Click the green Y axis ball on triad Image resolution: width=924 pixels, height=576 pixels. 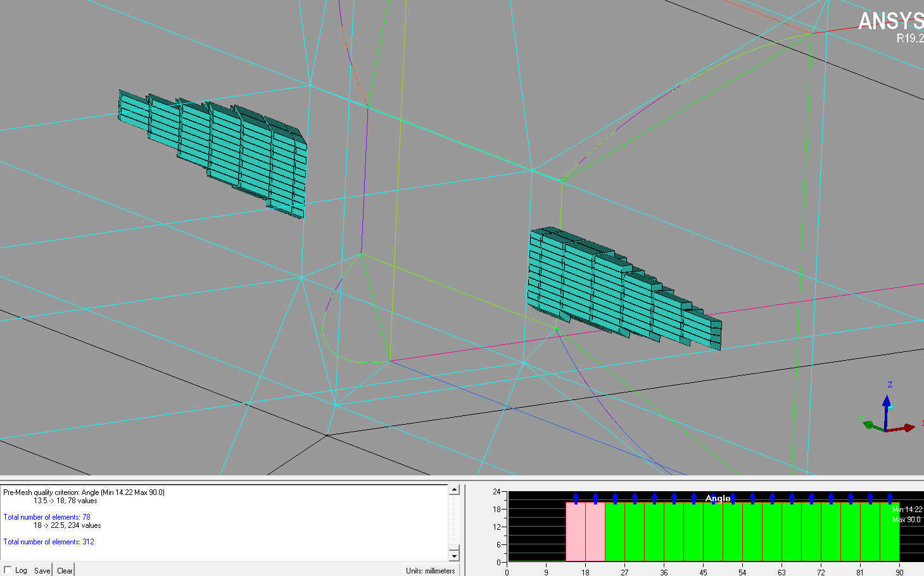869,424
